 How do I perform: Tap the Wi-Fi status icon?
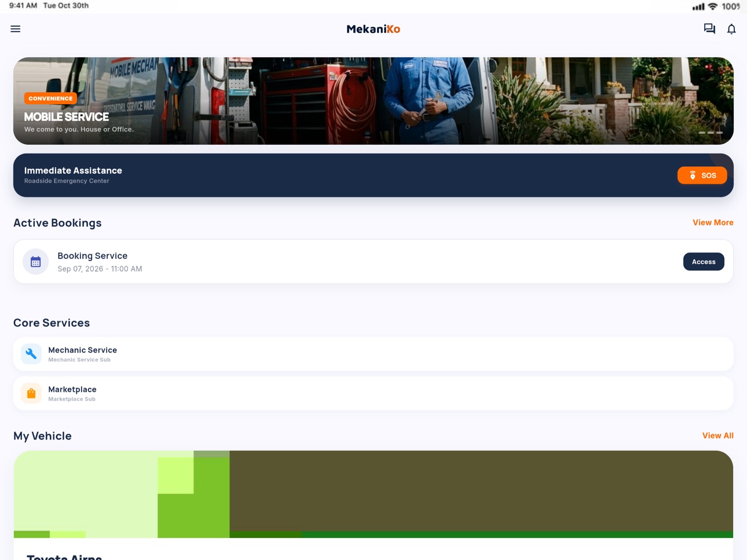click(713, 6)
